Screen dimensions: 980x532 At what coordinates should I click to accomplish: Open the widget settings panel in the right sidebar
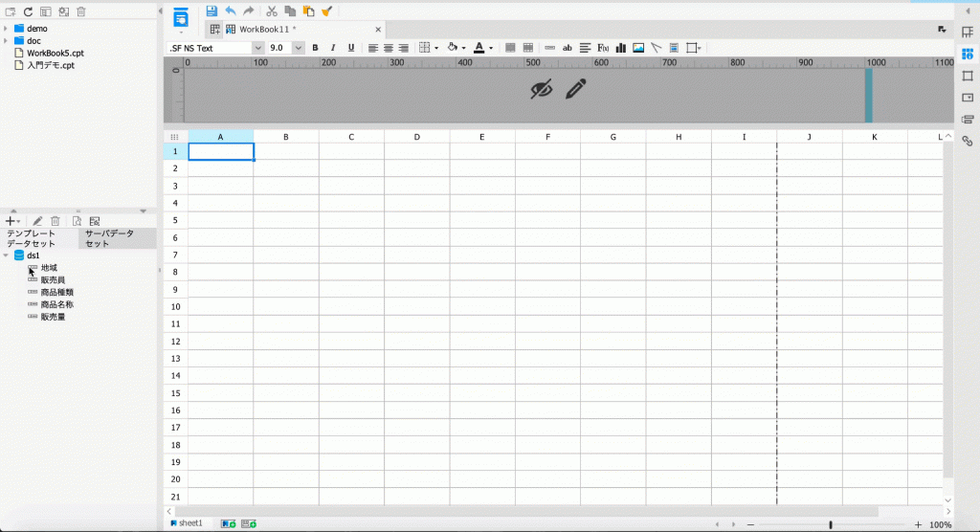click(x=968, y=98)
